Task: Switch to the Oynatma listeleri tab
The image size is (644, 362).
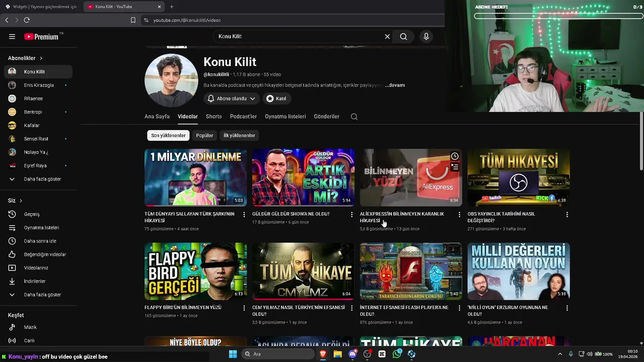Action: pyautogui.click(x=285, y=117)
